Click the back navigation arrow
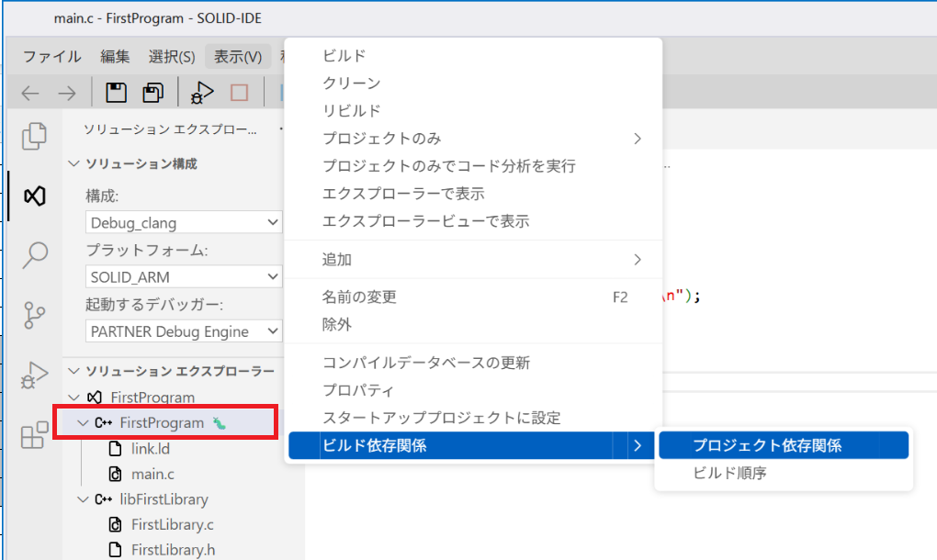 29,92
